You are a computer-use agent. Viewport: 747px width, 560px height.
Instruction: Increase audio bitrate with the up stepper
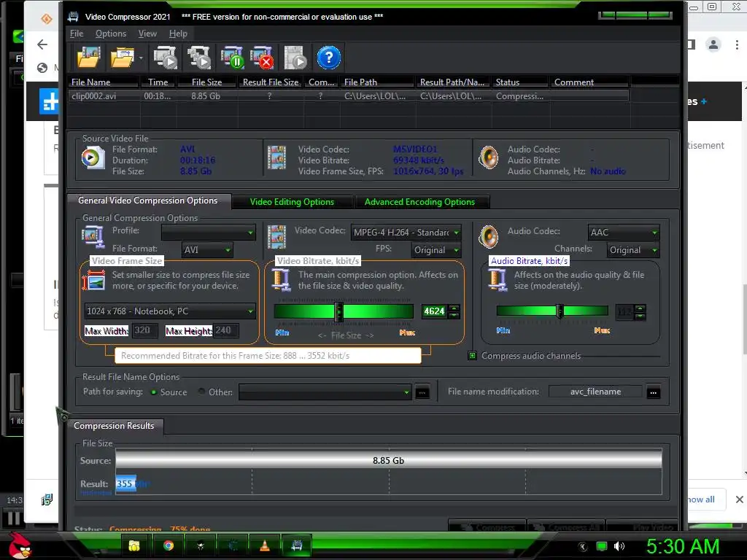pos(640,308)
